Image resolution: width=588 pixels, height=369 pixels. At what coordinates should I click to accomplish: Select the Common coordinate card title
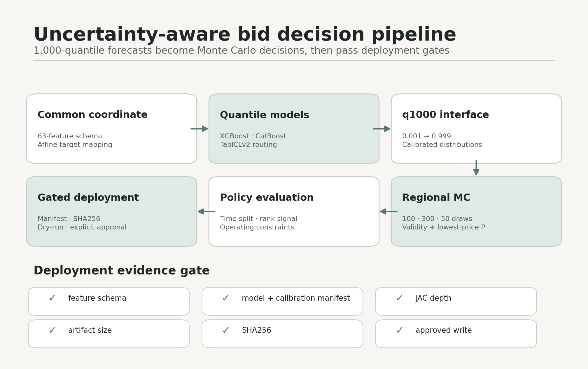point(92,115)
